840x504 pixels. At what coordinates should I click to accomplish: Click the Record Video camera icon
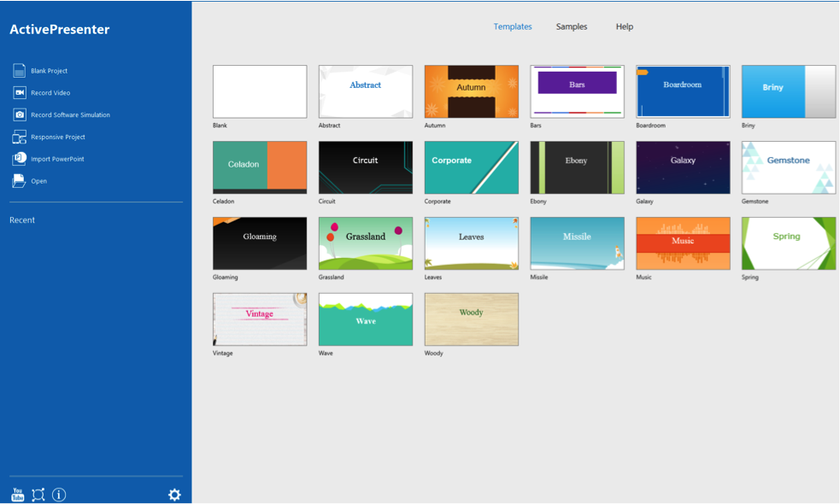point(19,93)
